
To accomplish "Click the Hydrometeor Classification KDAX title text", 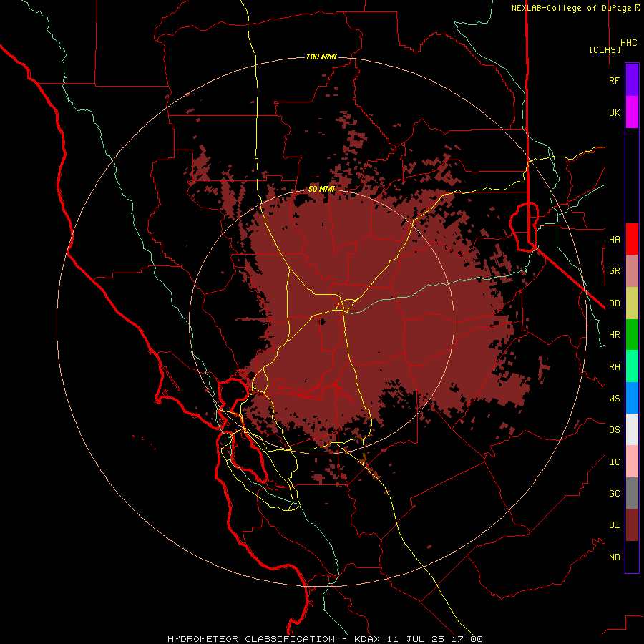I will click(273, 639).
